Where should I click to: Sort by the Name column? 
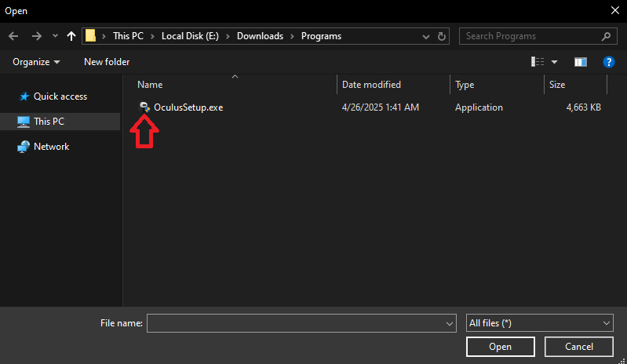click(150, 85)
